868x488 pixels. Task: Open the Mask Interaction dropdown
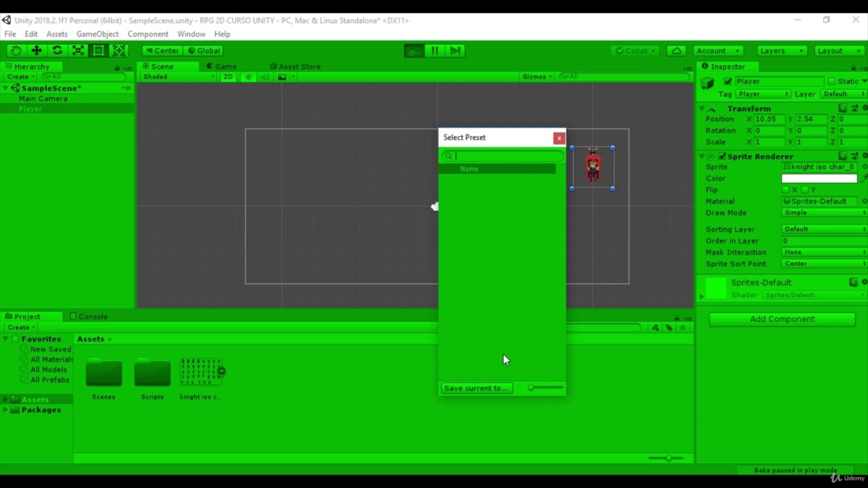[825, 252]
